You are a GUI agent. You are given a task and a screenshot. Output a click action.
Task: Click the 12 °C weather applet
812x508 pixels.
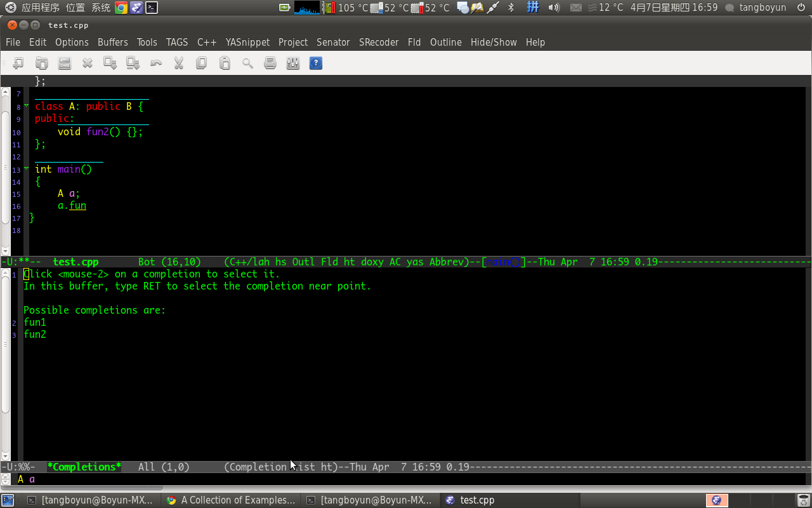606,8
